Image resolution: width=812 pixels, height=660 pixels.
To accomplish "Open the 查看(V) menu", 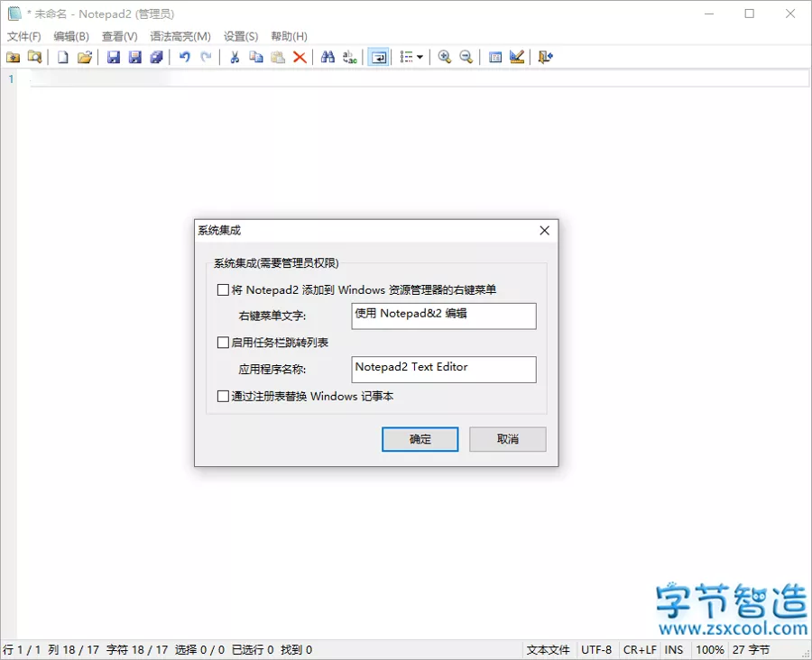I will coord(120,36).
